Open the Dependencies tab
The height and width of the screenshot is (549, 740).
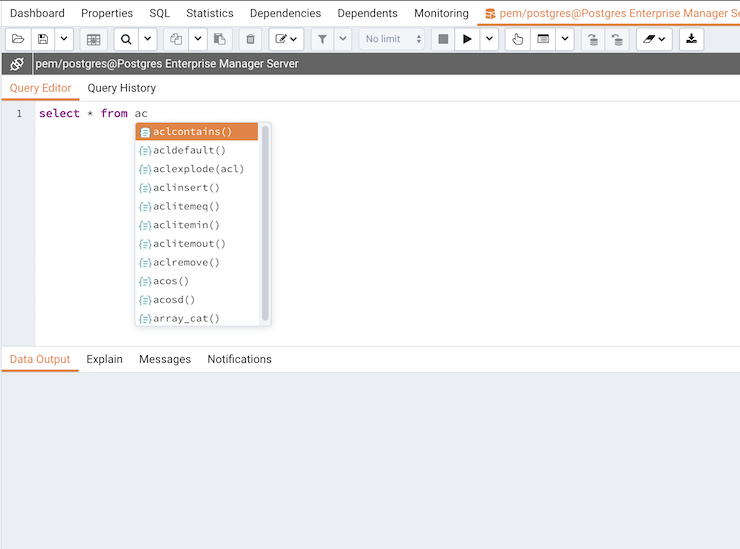point(286,13)
